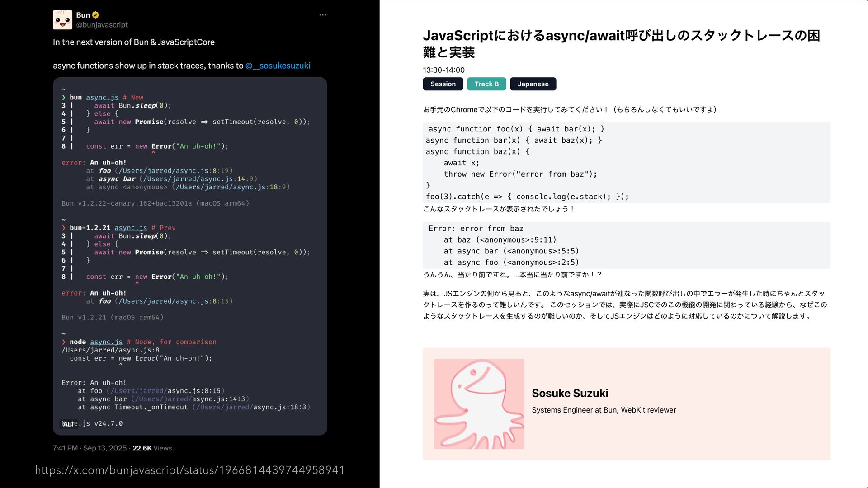Click Sosuke Suzuki's octopus avatar image

coord(479,404)
